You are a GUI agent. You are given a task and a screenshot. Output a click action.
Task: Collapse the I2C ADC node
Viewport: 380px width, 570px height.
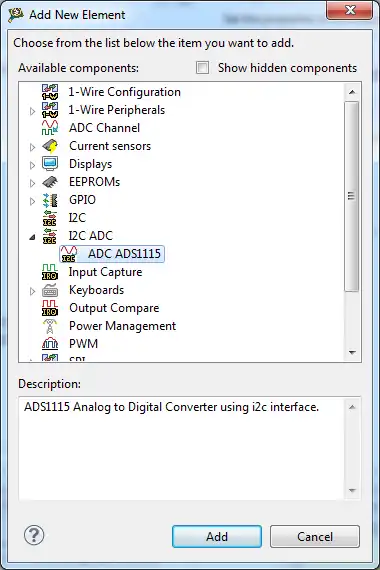point(32,237)
